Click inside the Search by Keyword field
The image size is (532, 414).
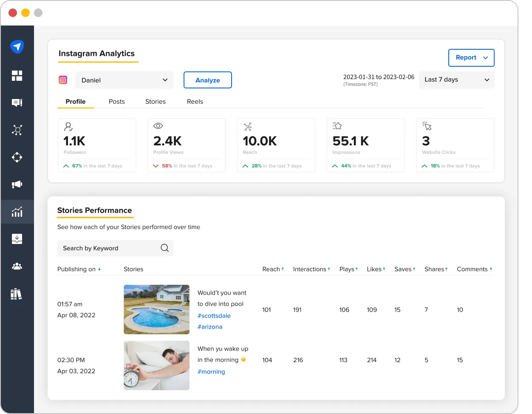(x=106, y=248)
